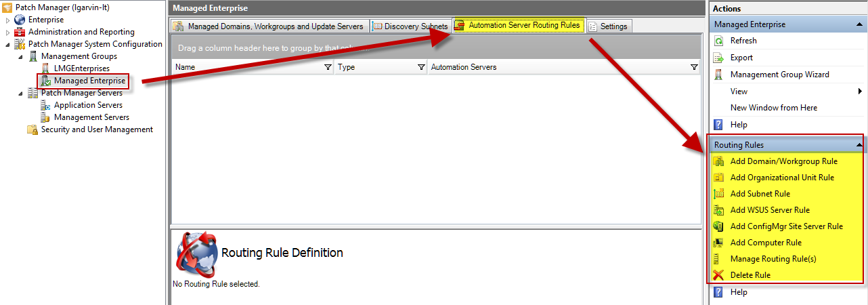Click the Add Computer Rule icon
This screenshot has width=868, height=305.
719,243
